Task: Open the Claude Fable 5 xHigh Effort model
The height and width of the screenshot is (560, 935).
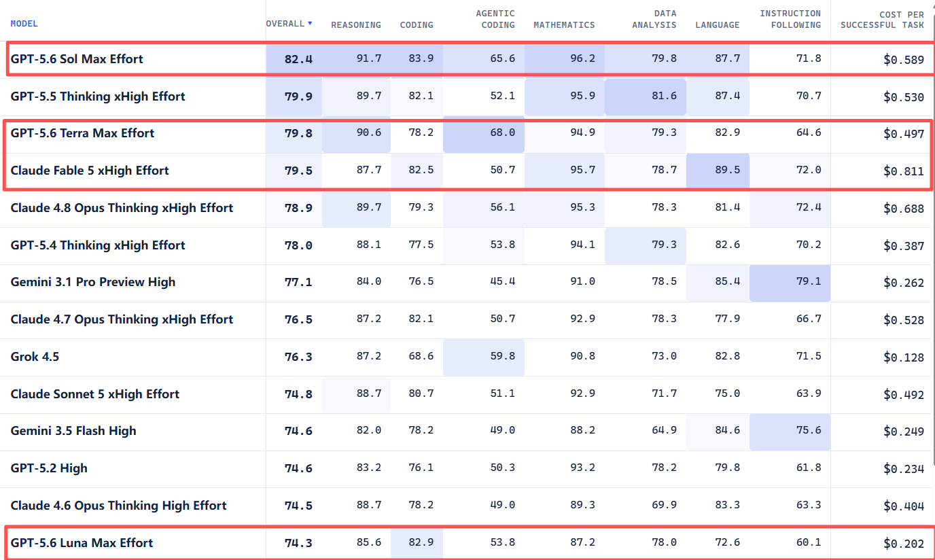Action: pos(90,171)
